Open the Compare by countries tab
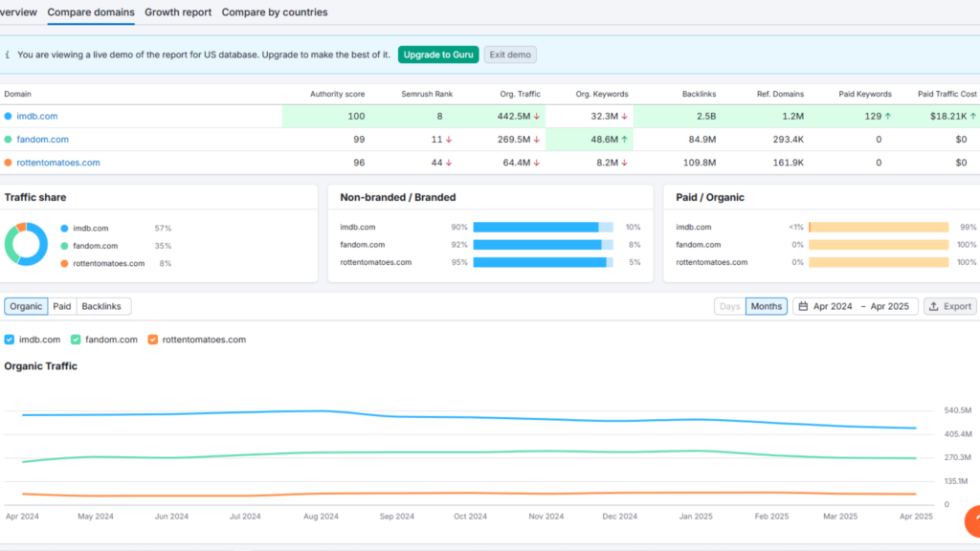Screen dimensions: 980x551 [275, 12]
